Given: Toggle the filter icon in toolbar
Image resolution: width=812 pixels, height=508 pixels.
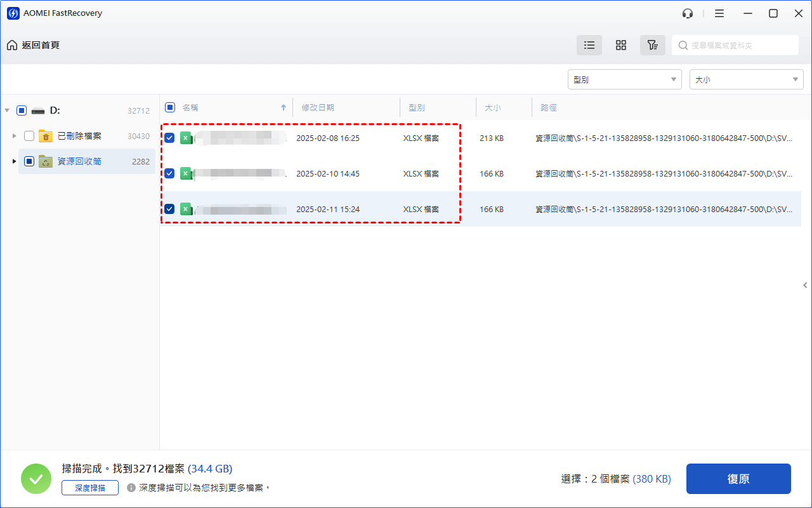Looking at the screenshot, I should click(x=652, y=45).
